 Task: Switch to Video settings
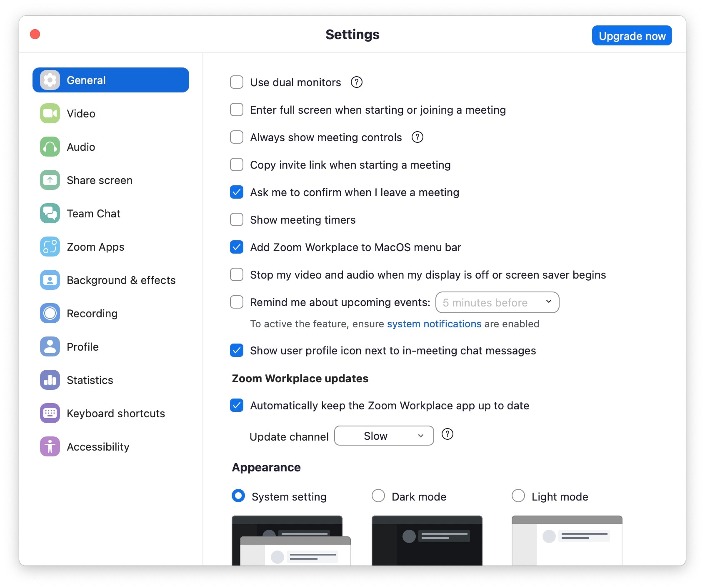tap(111, 113)
